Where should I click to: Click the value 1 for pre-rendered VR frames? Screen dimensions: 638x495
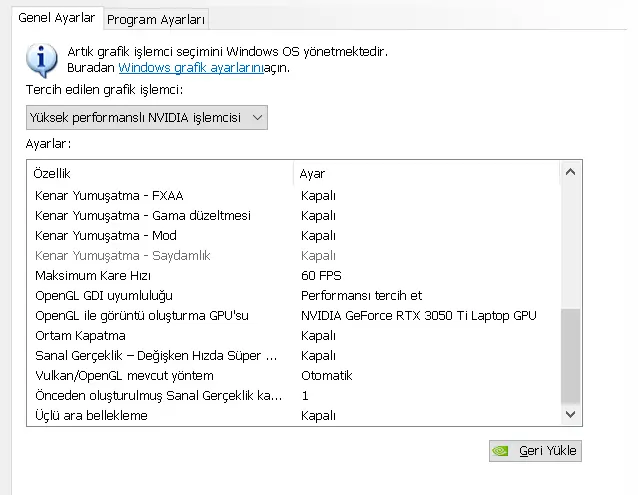pyautogui.click(x=305, y=395)
